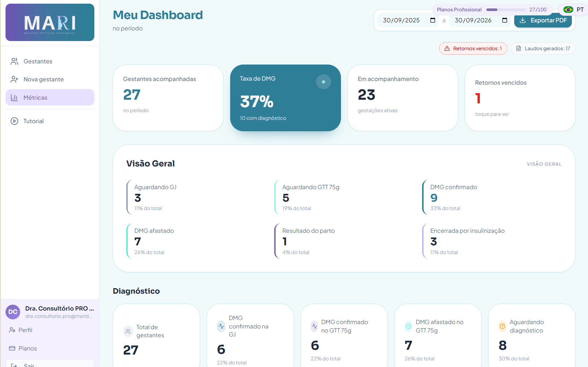Open the start date calendar picker icon
This screenshot has width=588, height=367.
[x=433, y=20]
